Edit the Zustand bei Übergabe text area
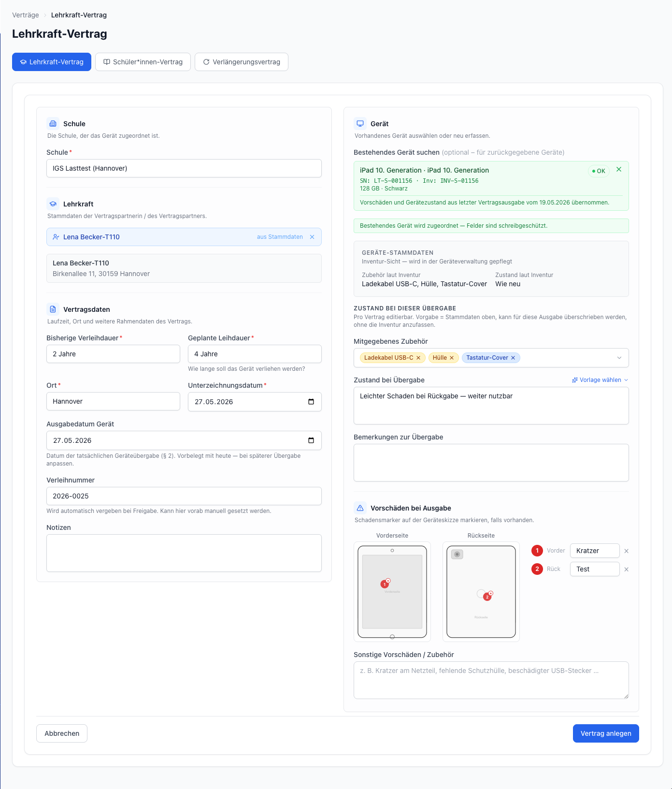This screenshot has height=789, width=672. tap(491, 406)
